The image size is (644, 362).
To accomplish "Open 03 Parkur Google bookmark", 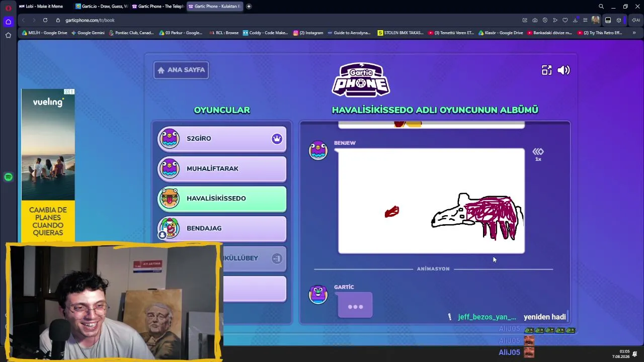I will point(181,33).
